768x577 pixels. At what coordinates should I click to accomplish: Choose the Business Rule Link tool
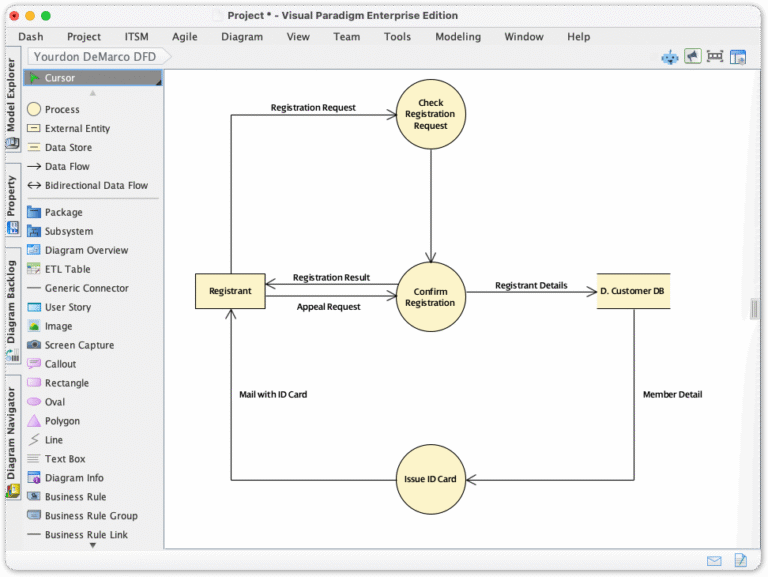(x=93, y=535)
